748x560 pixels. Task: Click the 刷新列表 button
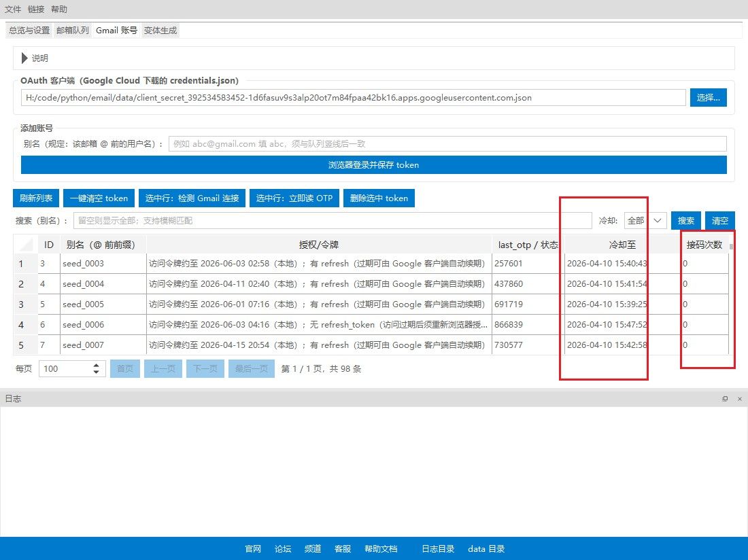[36, 198]
